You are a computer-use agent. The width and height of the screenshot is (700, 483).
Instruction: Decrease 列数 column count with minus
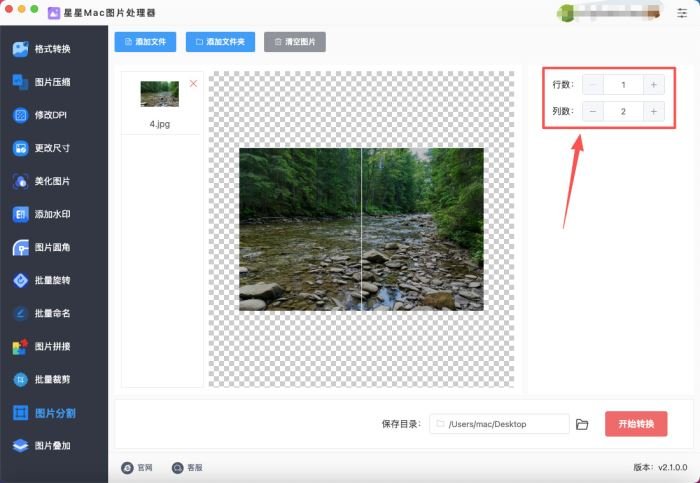(x=593, y=112)
